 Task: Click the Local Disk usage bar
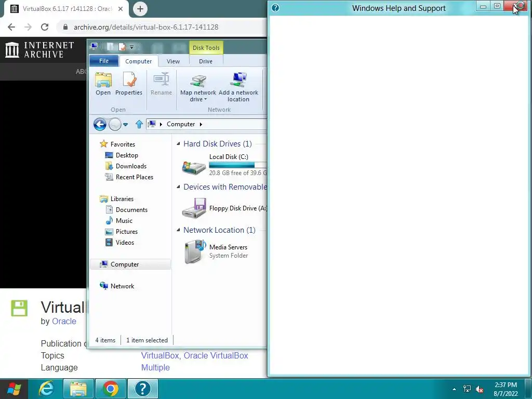coord(238,165)
